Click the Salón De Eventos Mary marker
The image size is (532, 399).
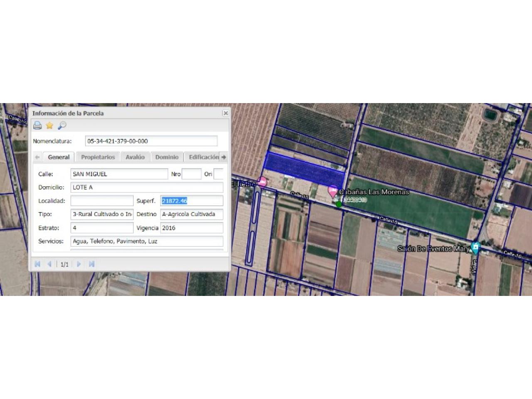475,248
